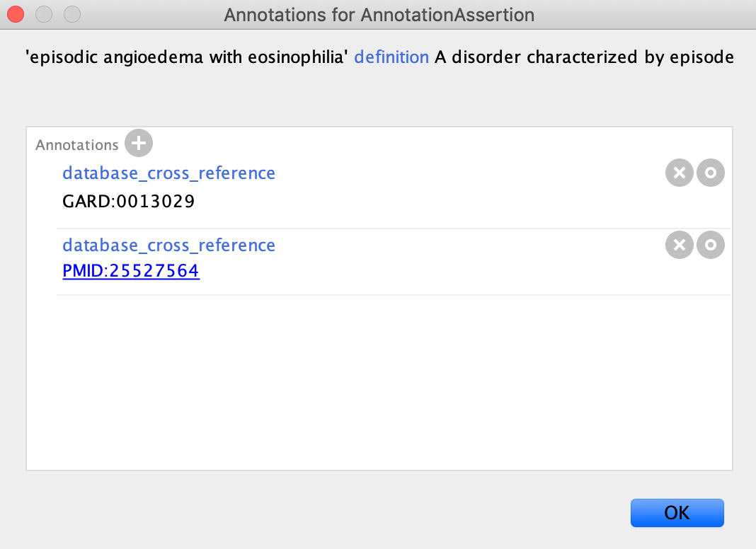Click the blue 'definition' property in the header
The height and width of the screenshot is (549, 756).
tap(391, 57)
